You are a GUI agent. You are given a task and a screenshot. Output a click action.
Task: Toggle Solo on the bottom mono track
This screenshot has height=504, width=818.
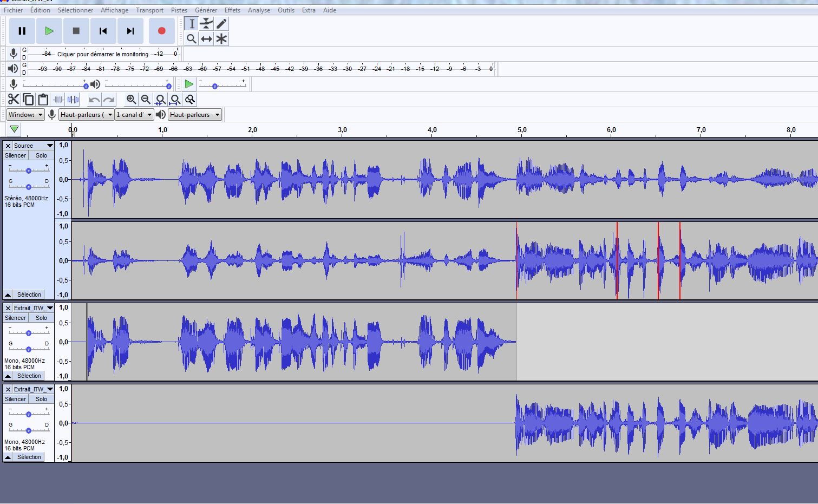point(41,399)
